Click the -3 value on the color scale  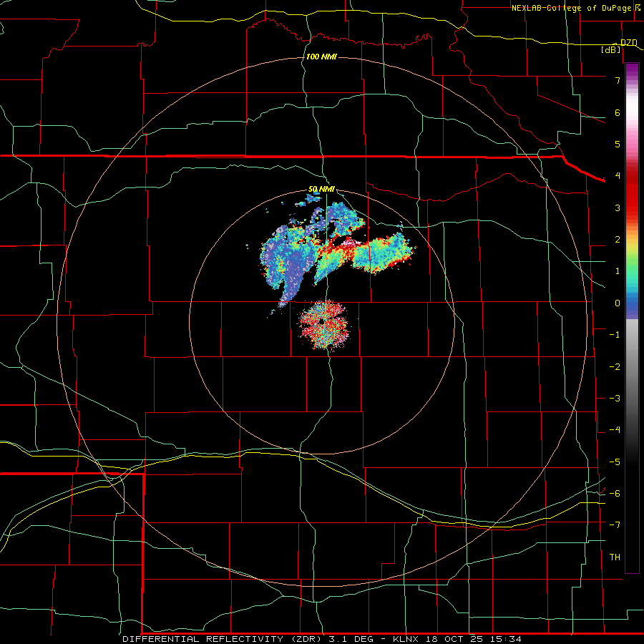[x=615, y=399]
